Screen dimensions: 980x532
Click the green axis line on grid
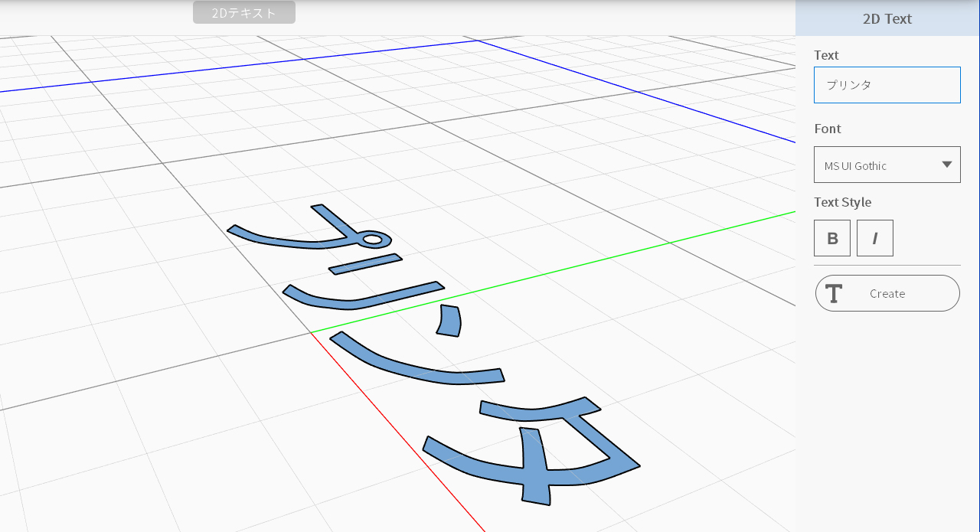(x=612, y=259)
